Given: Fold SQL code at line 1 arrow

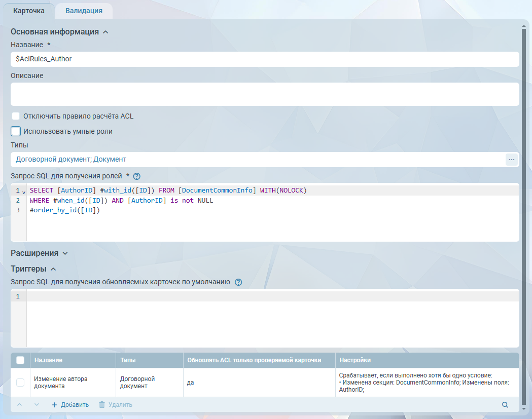Looking at the screenshot, I should coord(24,192).
